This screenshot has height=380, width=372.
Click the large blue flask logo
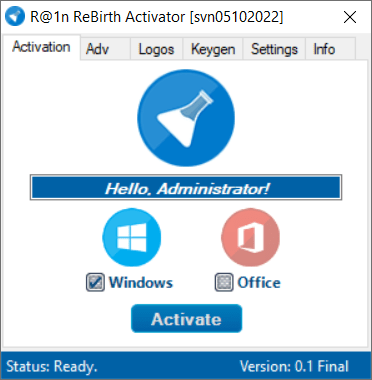(x=186, y=118)
